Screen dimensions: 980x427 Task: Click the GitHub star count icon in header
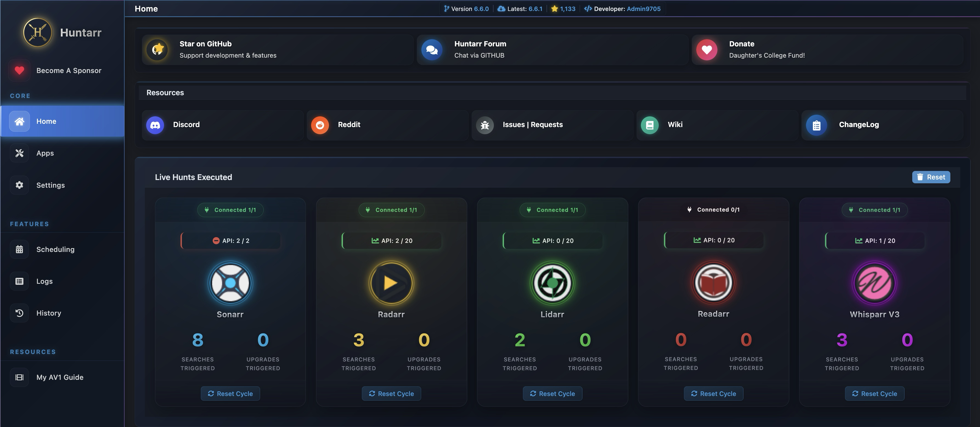coord(554,9)
